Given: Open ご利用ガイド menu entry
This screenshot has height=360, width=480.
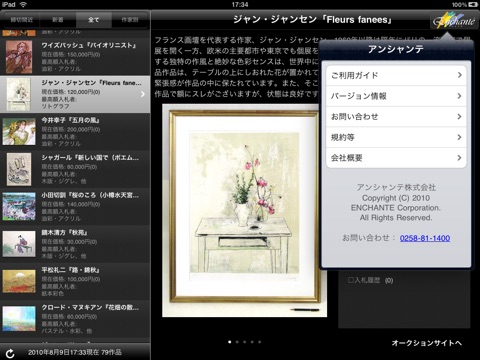Looking at the screenshot, I should pos(396,75).
